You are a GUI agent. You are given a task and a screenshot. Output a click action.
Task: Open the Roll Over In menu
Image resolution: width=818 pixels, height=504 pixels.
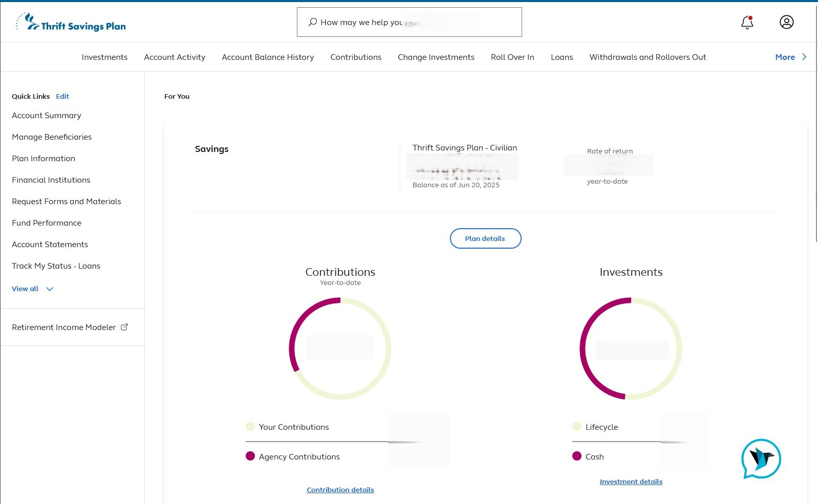click(x=512, y=57)
